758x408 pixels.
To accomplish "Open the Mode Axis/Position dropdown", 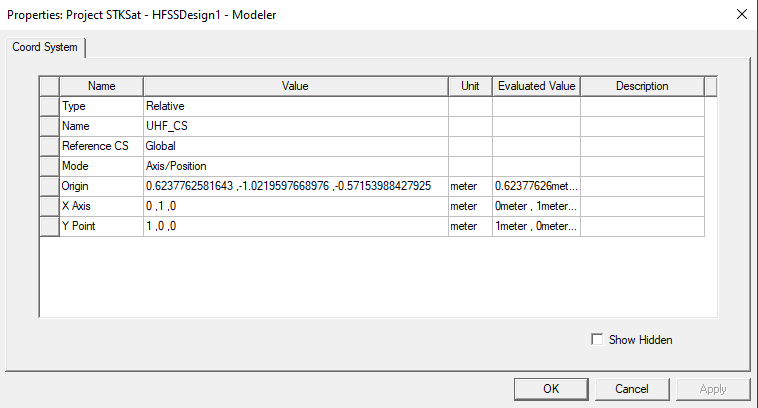I will click(x=295, y=166).
